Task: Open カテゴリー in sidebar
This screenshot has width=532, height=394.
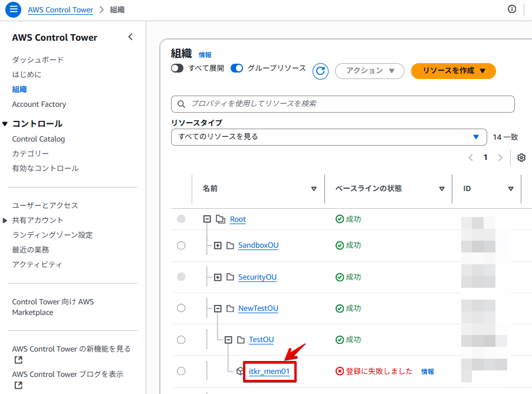Action: 31,154
